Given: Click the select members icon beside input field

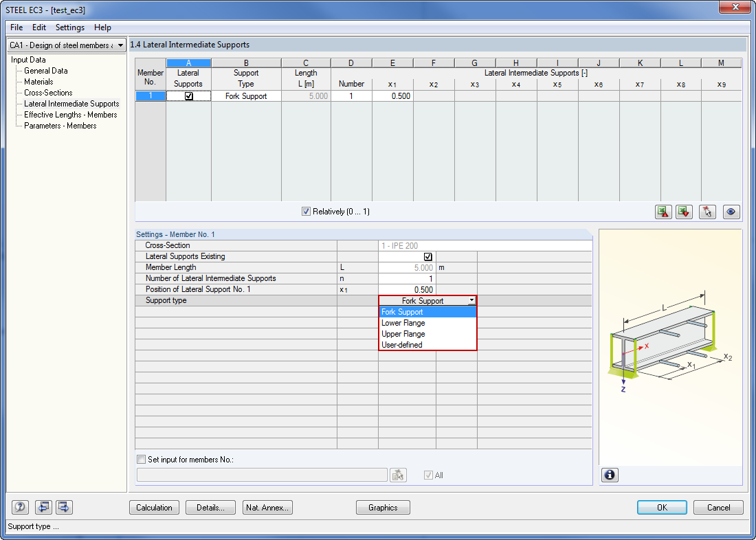Looking at the screenshot, I should pos(398,475).
